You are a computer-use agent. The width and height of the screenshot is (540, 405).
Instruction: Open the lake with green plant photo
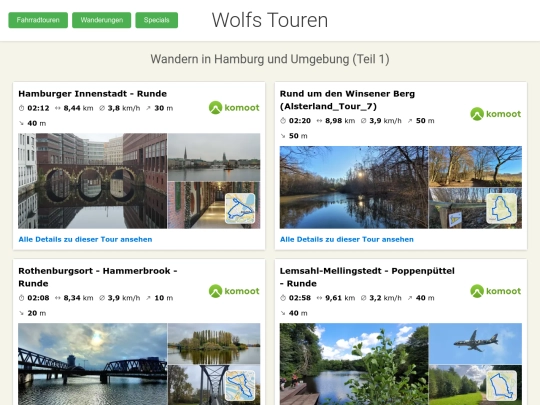[354, 364]
